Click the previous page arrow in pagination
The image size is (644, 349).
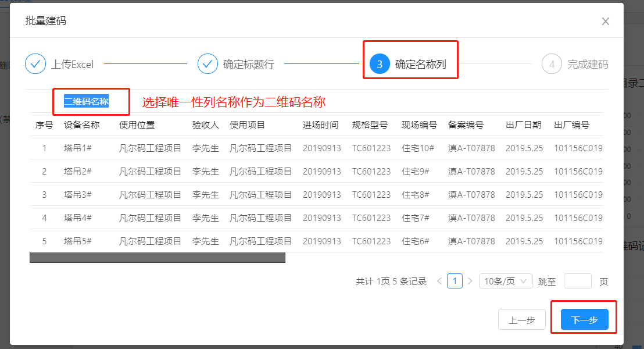click(x=439, y=280)
